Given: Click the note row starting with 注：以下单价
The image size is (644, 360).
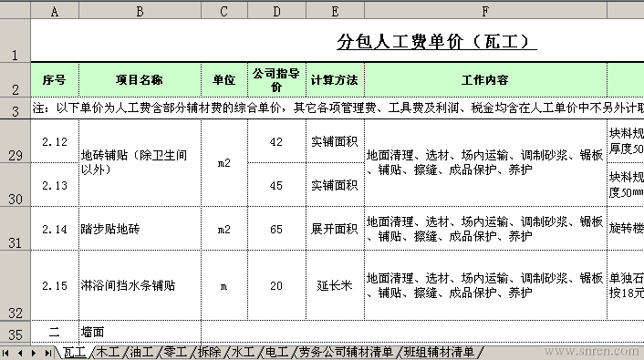Looking at the screenshot, I should click(338, 108).
